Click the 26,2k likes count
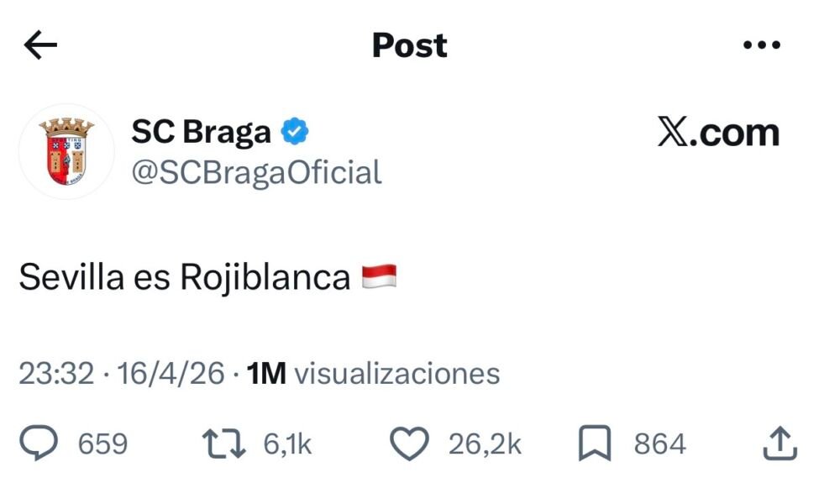Screen dimensions: 819x504 tap(485, 444)
